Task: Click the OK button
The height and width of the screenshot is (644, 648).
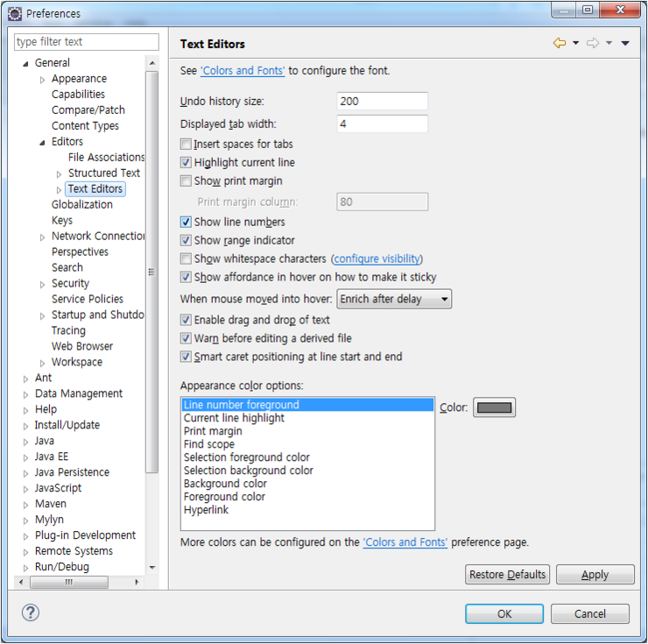Action: pyautogui.click(x=504, y=614)
